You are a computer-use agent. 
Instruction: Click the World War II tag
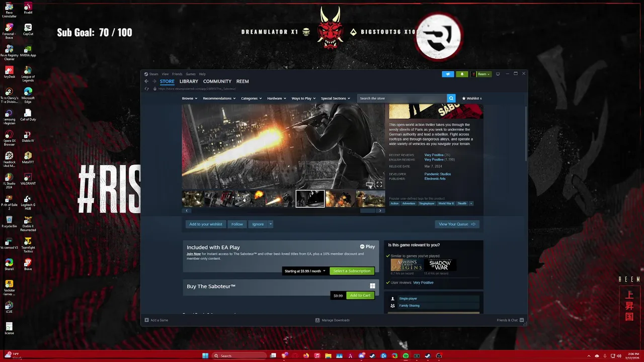(446, 204)
